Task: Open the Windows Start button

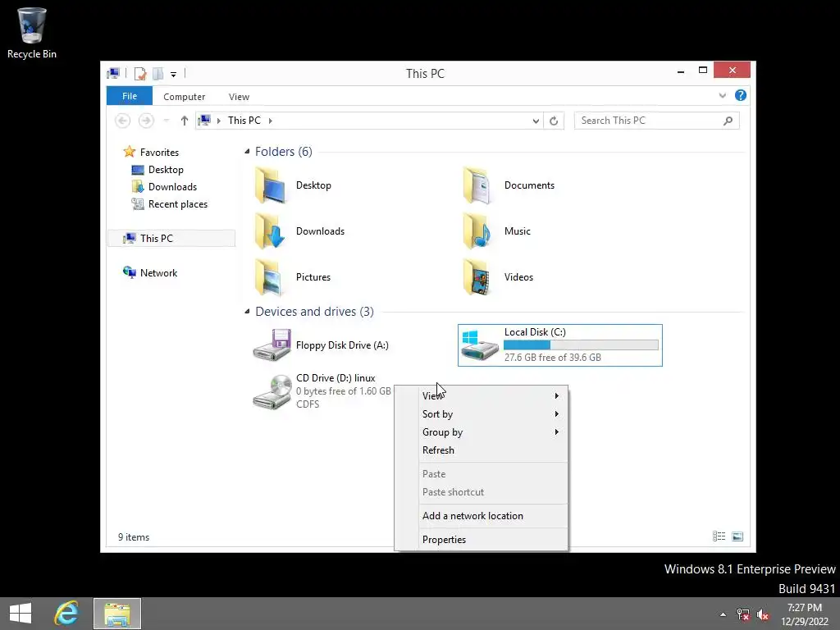Action: click(21, 614)
